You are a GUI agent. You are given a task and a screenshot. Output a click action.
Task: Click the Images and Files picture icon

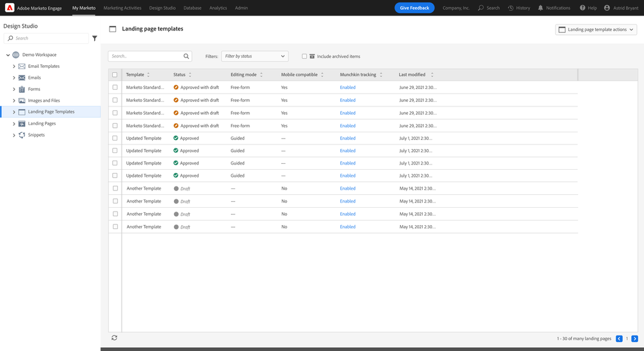tap(22, 101)
